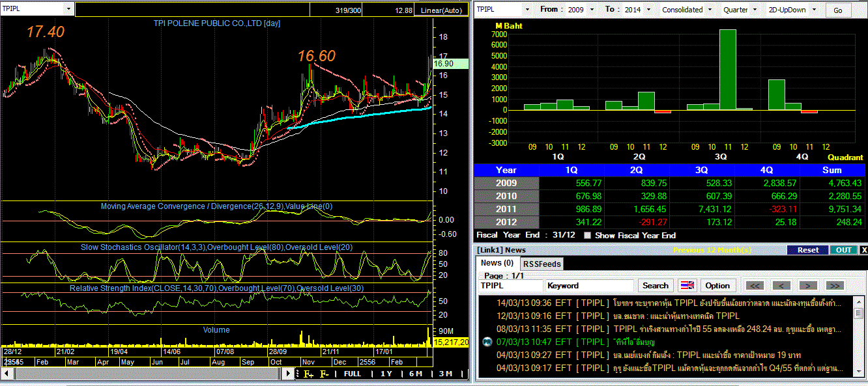This screenshot has width=868, height=386.
Task: Select the 2012 year row label
Action: pos(506,222)
